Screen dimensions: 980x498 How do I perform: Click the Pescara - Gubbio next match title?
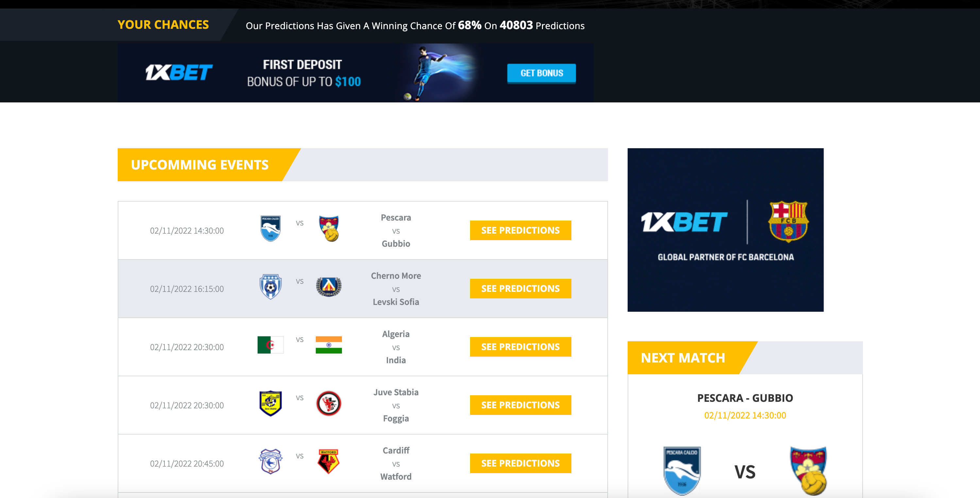coord(745,398)
